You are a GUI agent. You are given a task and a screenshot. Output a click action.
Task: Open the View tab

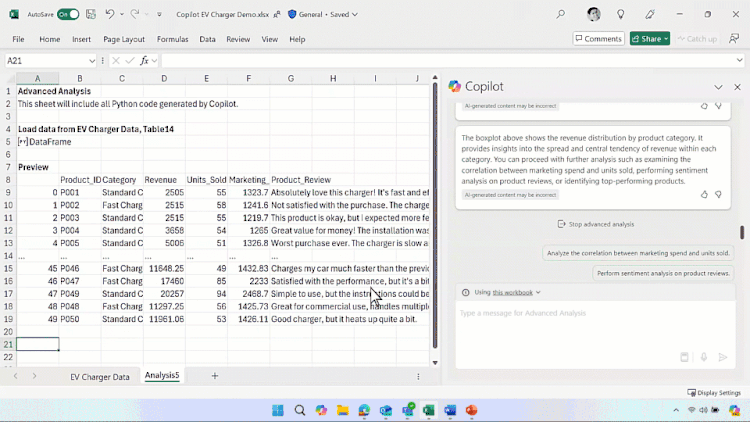coord(269,39)
